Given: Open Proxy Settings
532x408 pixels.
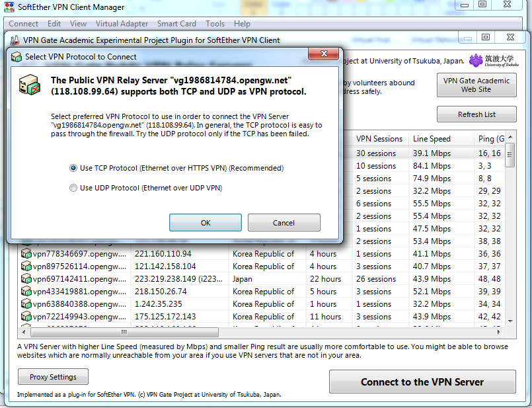Looking at the screenshot, I should pyautogui.click(x=53, y=377).
